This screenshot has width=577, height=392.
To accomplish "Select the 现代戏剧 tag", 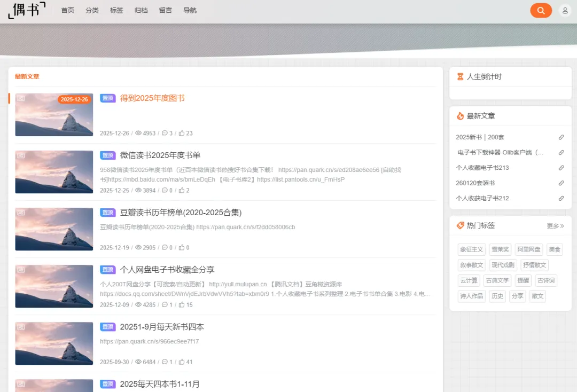I will pyautogui.click(x=503, y=265).
